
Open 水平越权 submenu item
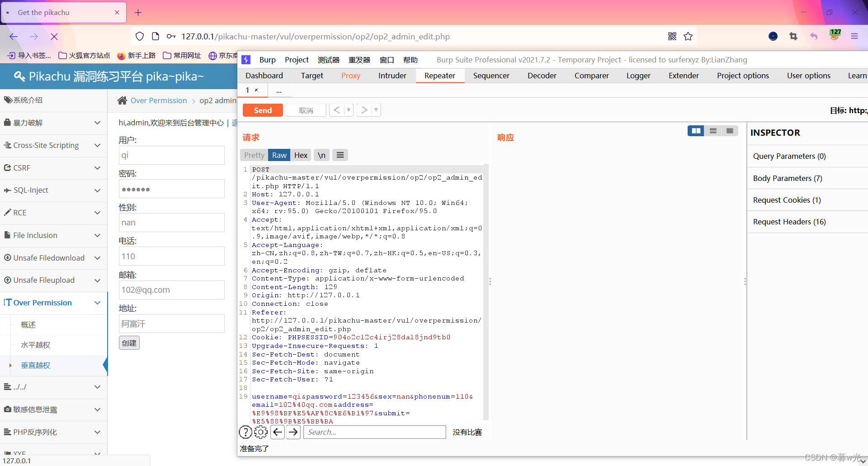tap(36, 345)
